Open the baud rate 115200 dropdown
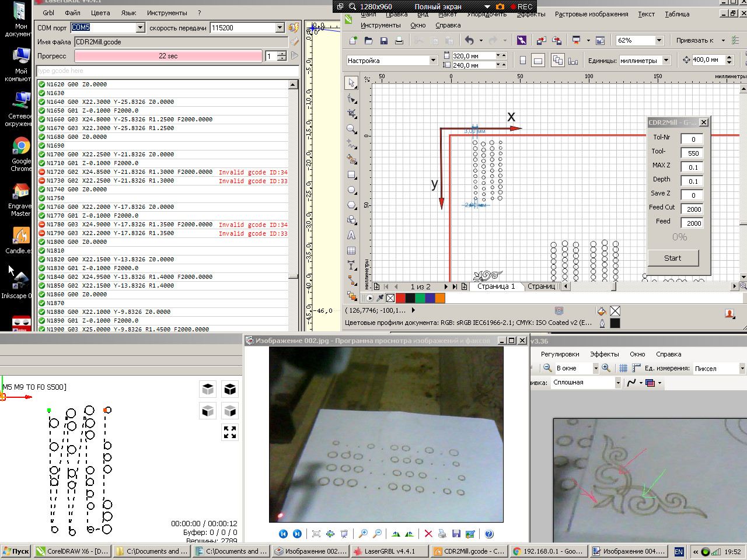 tap(280, 27)
